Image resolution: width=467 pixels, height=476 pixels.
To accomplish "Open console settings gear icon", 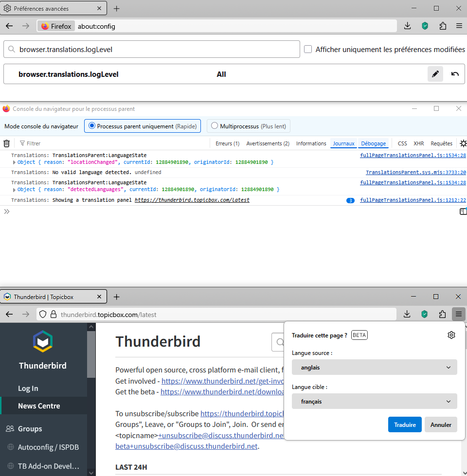I will point(463,143).
